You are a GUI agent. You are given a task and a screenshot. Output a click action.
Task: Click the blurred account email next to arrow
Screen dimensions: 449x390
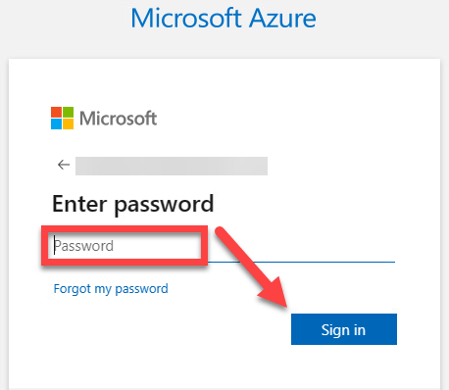coord(171,166)
